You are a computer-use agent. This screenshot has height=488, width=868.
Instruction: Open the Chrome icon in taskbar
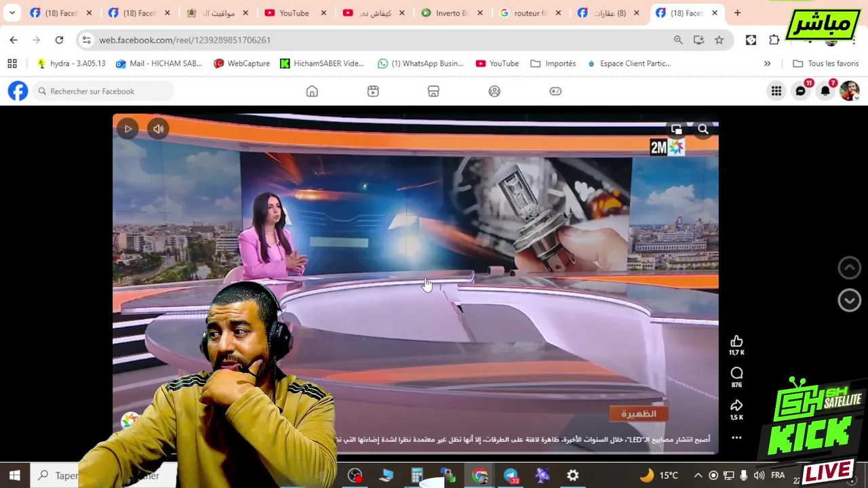point(480,476)
